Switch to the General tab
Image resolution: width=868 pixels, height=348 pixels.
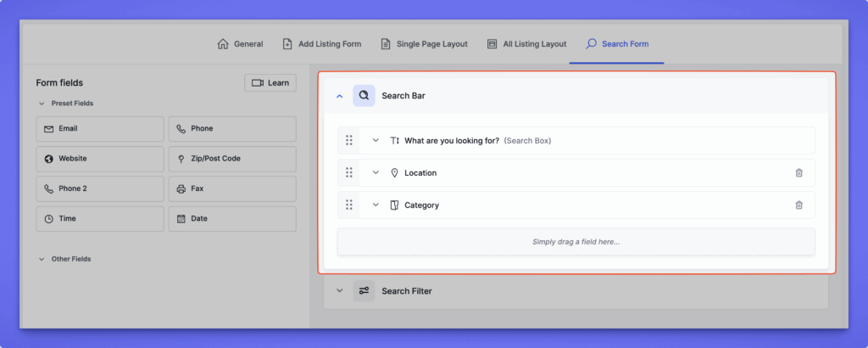point(240,44)
